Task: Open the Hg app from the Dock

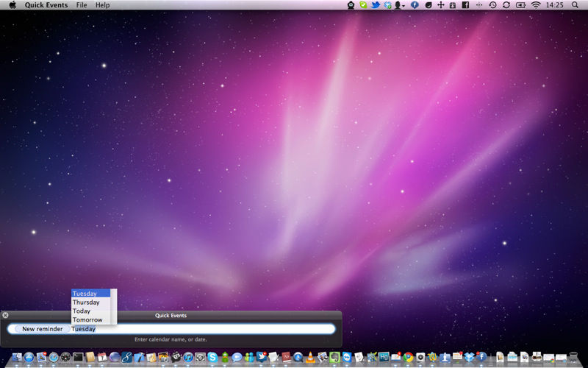Action: (x=384, y=357)
